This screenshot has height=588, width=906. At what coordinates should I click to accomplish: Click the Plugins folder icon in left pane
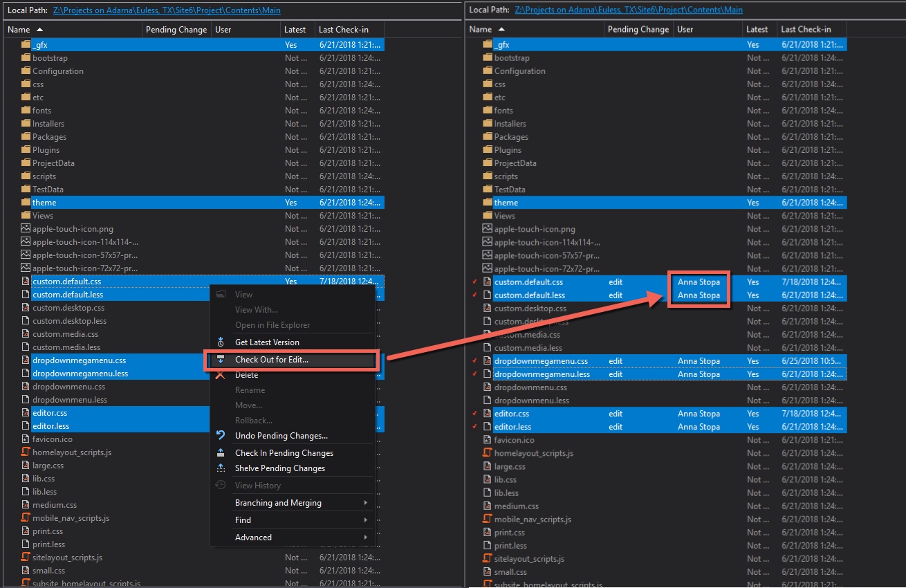pyautogui.click(x=26, y=150)
